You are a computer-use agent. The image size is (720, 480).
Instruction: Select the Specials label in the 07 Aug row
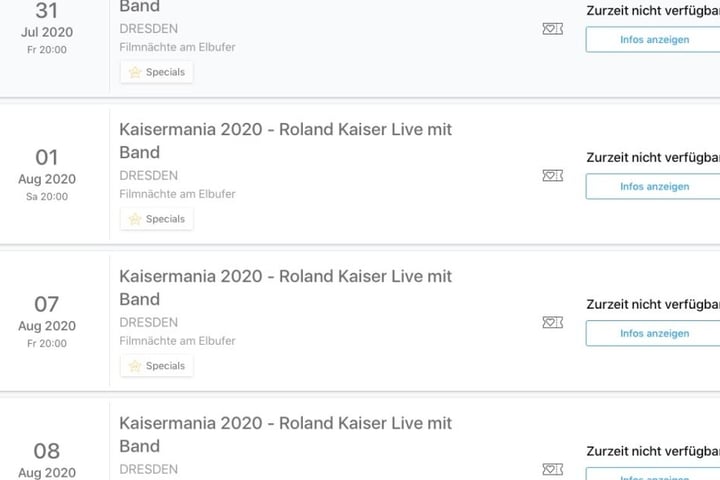[x=165, y=366]
